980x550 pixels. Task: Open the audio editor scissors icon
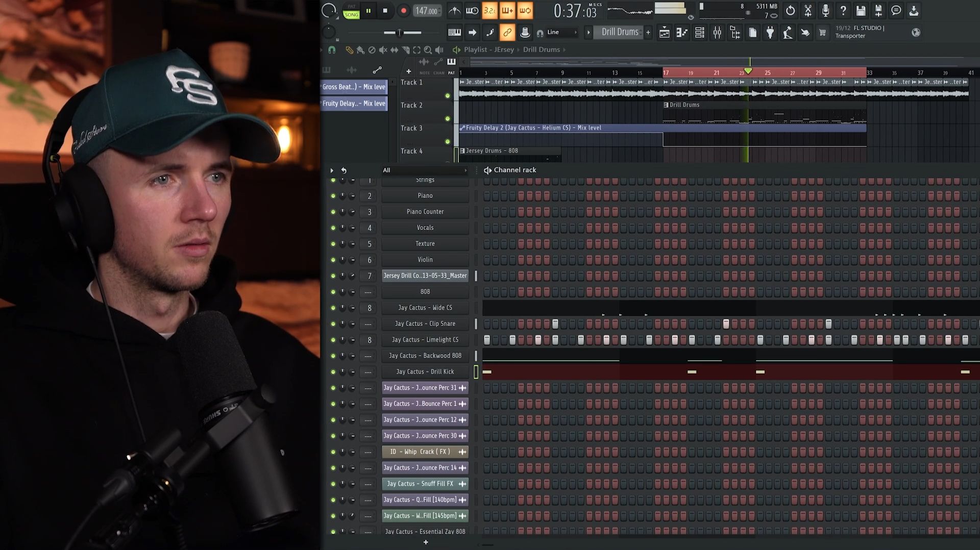pyautogui.click(x=808, y=11)
